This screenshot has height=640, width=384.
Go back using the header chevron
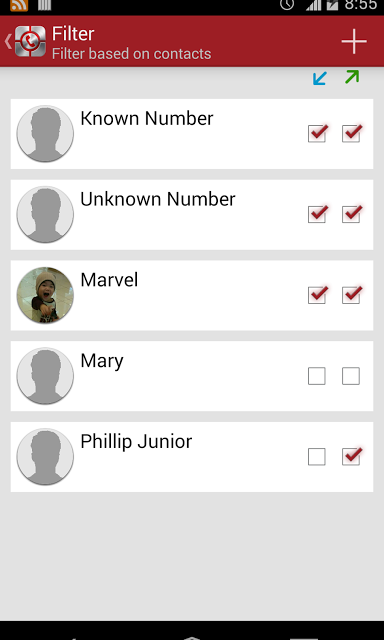pyautogui.click(x=8, y=41)
